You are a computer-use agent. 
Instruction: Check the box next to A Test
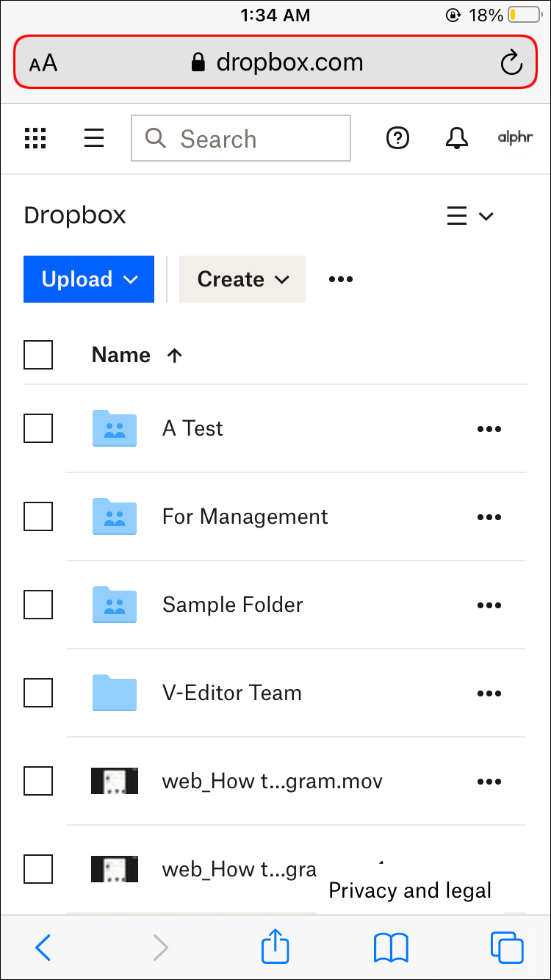pyautogui.click(x=38, y=428)
